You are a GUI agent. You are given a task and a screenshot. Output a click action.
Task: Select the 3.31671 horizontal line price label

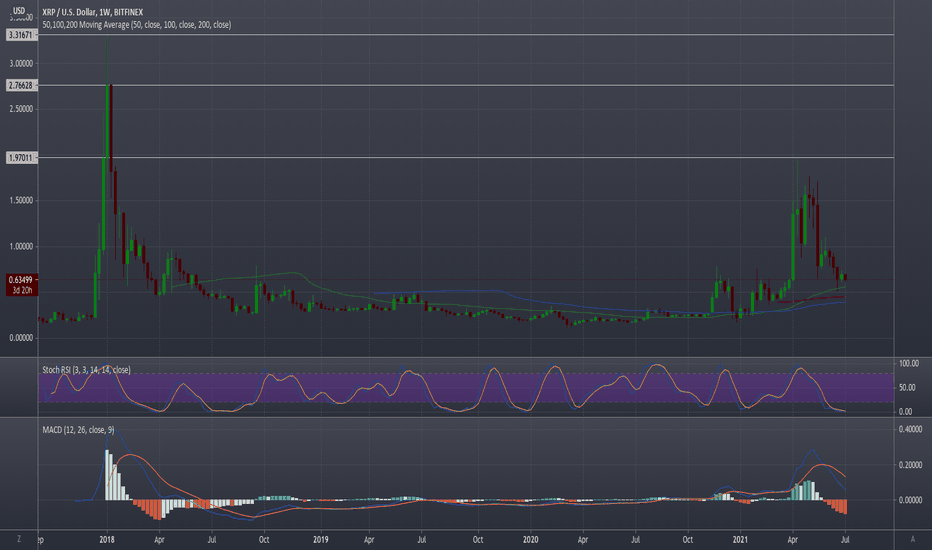pos(21,35)
